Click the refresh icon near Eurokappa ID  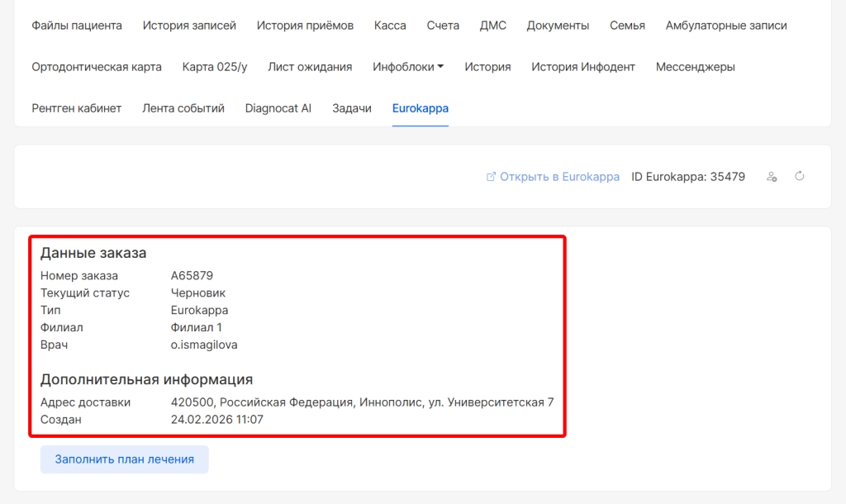pos(799,176)
